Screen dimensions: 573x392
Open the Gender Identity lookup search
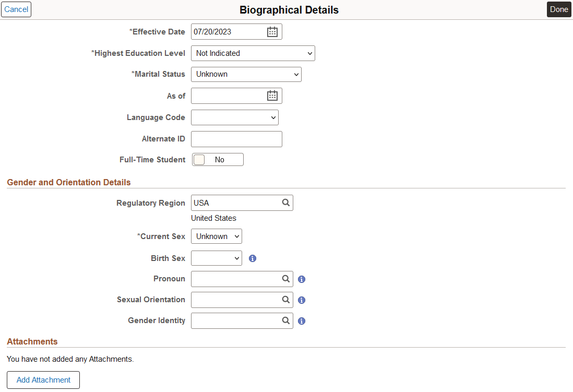coord(285,320)
